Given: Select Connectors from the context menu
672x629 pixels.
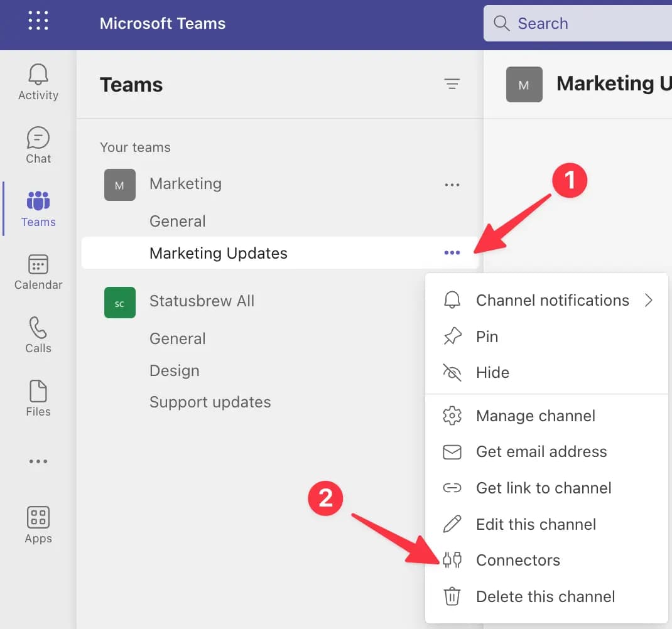Looking at the screenshot, I should point(518,560).
